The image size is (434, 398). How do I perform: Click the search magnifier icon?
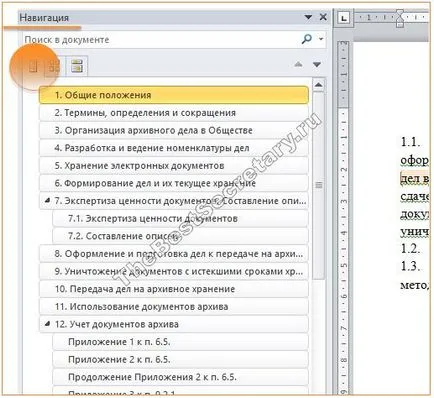click(x=306, y=39)
